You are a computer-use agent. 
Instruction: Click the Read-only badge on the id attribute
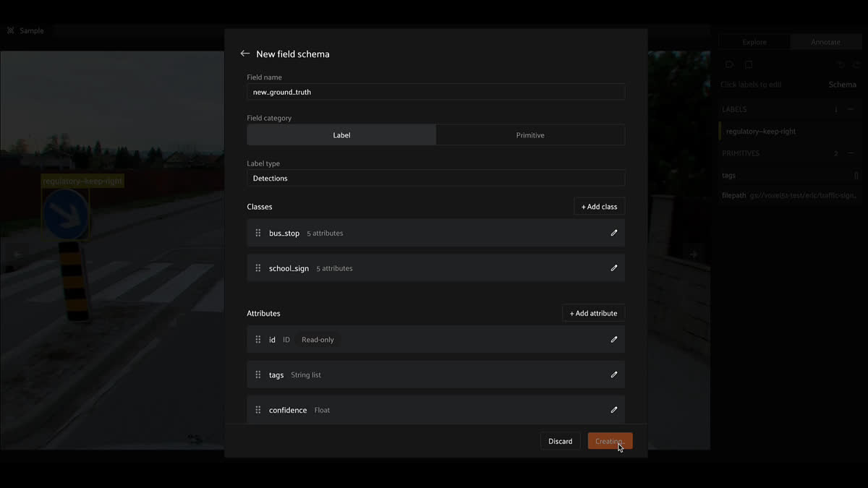pyautogui.click(x=318, y=339)
